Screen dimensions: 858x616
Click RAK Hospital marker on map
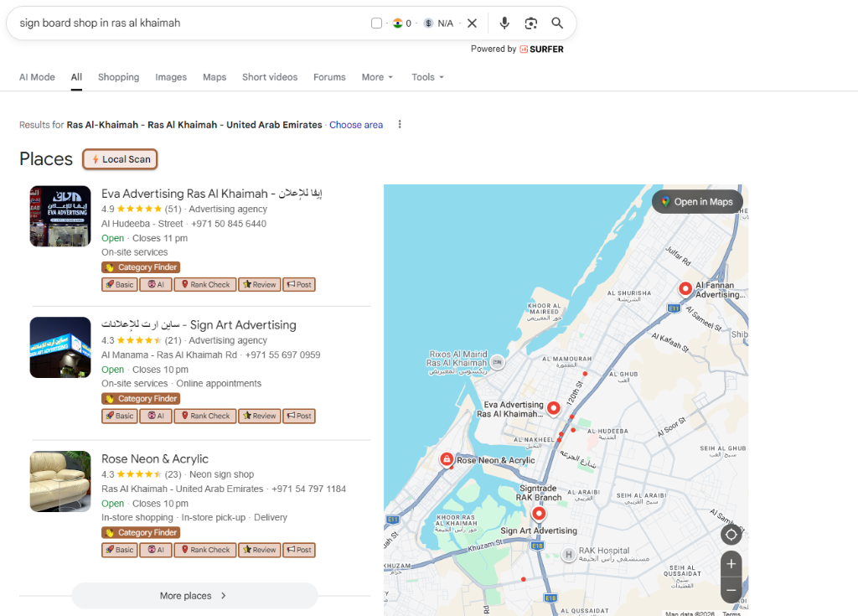[x=569, y=555]
